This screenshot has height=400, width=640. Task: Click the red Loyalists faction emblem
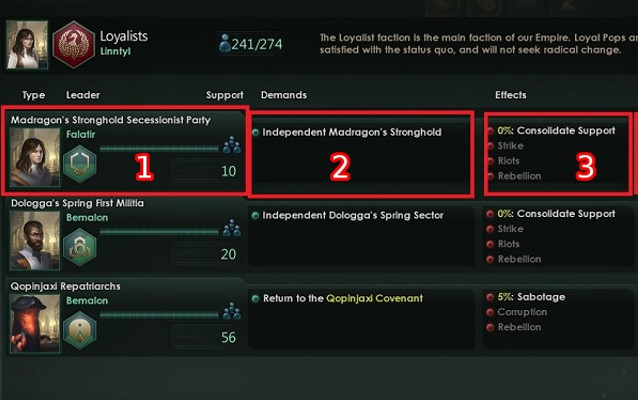tap(73, 45)
